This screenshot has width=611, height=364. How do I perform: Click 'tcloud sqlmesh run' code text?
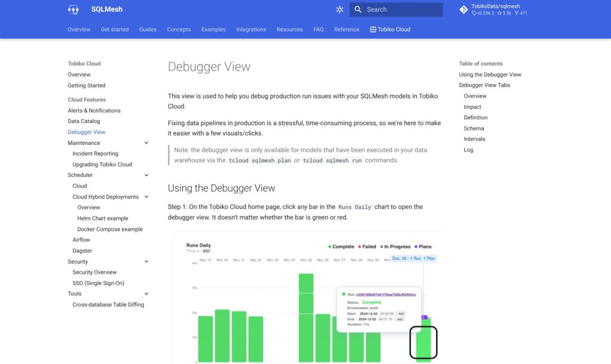(332, 160)
